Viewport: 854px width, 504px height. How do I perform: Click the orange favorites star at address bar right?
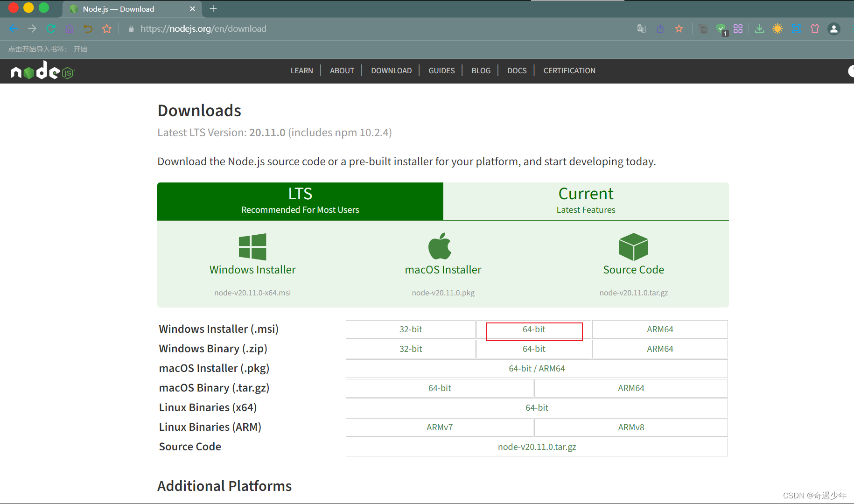tap(679, 28)
